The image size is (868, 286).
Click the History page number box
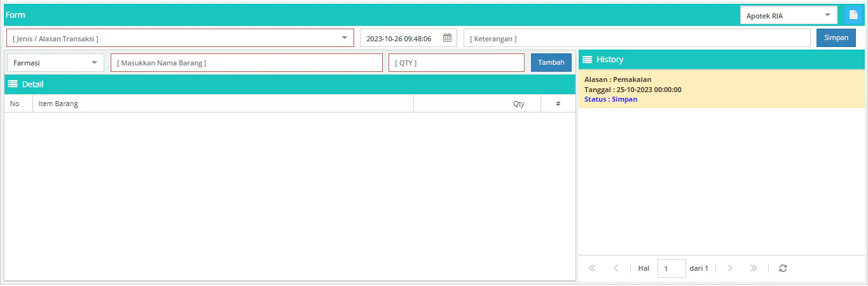click(x=671, y=268)
